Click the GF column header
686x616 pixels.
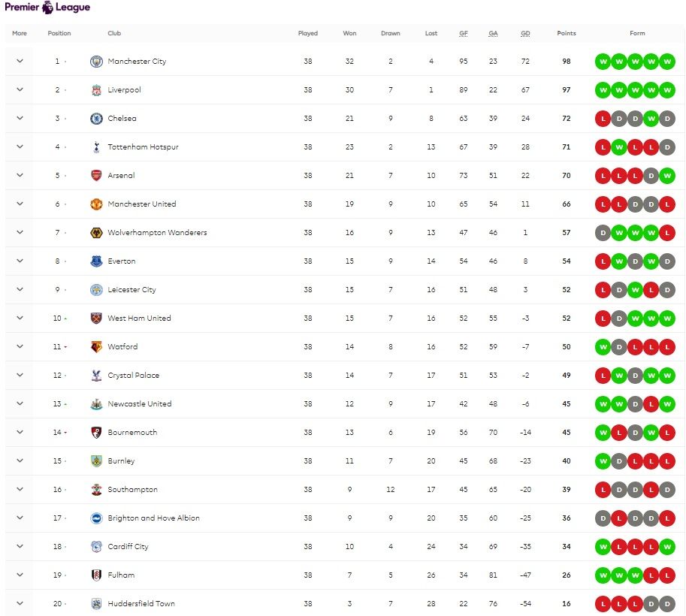click(x=464, y=33)
